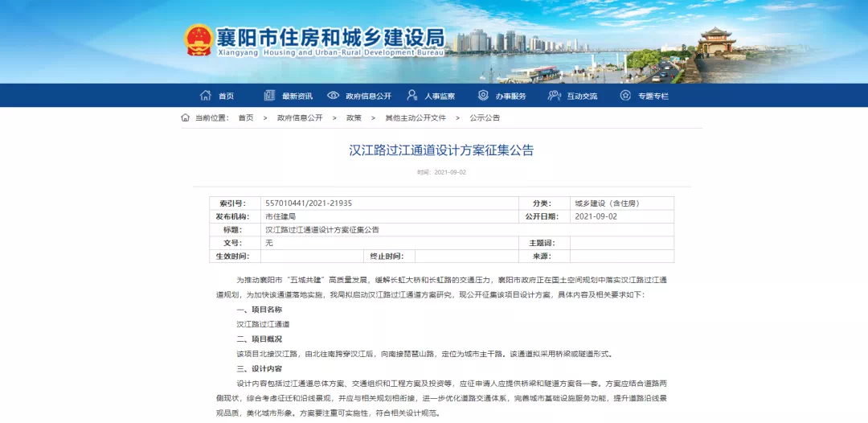
Task: Click the heading 二、项目概况
Action: point(259,339)
